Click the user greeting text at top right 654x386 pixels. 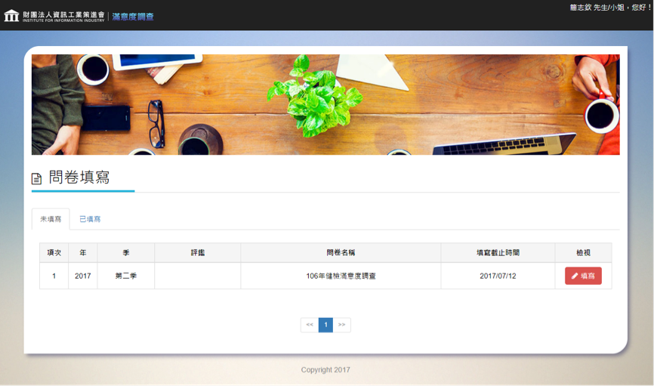610,8
